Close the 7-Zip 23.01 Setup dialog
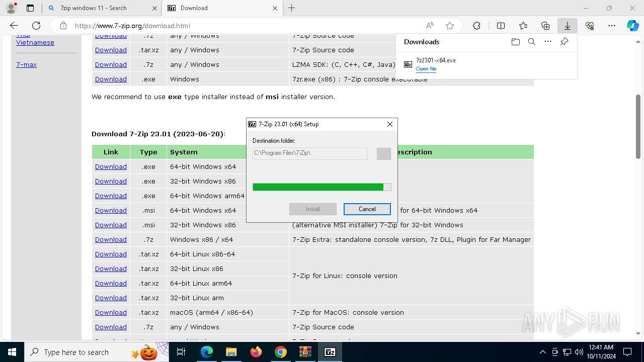The width and height of the screenshot is (644, 362). 390,124
